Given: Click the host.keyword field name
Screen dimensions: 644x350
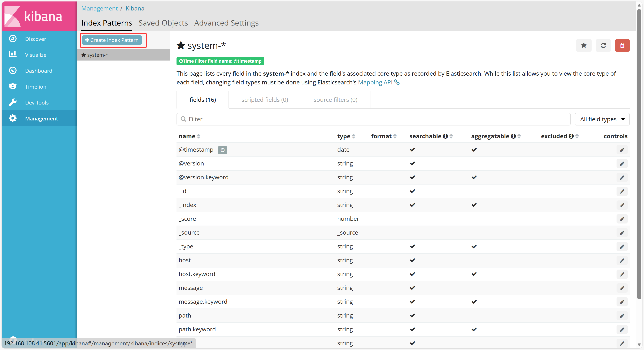Looking at the screenshot, I should [197, 274].
